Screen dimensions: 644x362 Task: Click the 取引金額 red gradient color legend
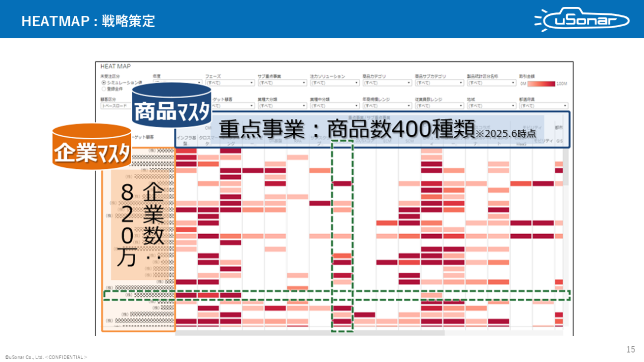pyautogui.click(x=541, y=83)
